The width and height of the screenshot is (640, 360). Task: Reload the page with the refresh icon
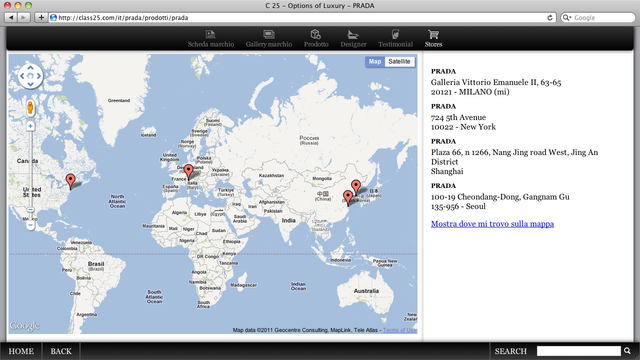[550, 18]
